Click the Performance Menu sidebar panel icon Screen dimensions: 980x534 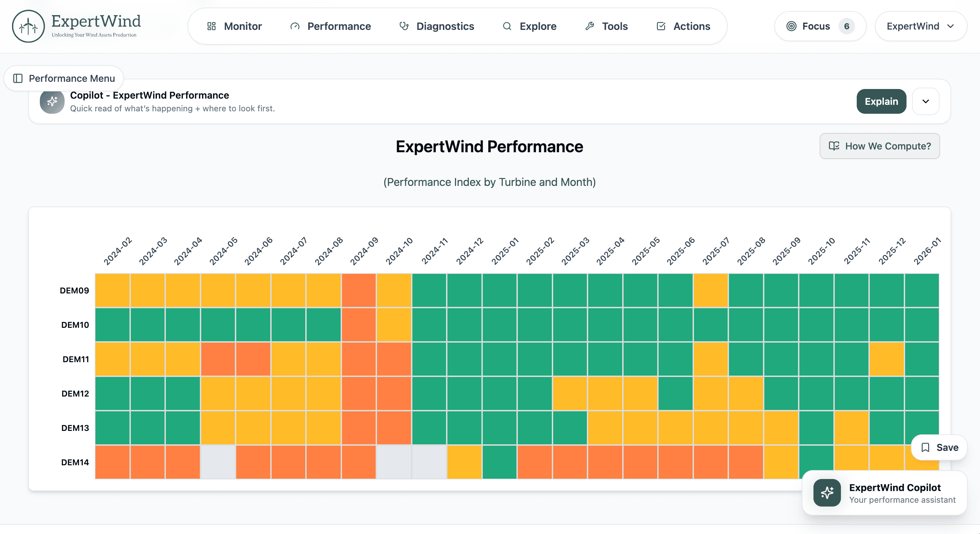tap(18, 78)
